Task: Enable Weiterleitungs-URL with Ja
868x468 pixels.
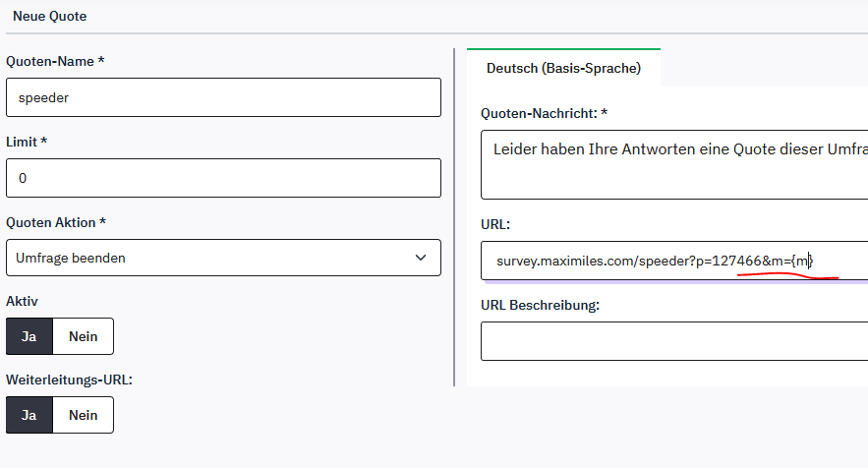Action: 29,415
